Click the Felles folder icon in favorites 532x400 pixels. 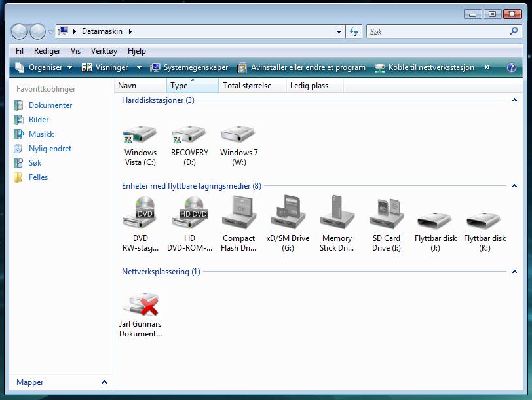(18, 177)
